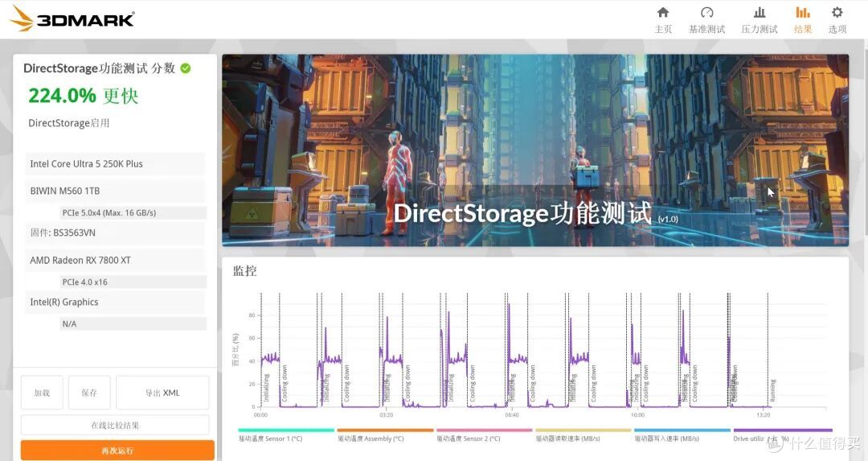Screen dimensions: 868x461
Task: Open the 选项 options gear
Action: 837,20
